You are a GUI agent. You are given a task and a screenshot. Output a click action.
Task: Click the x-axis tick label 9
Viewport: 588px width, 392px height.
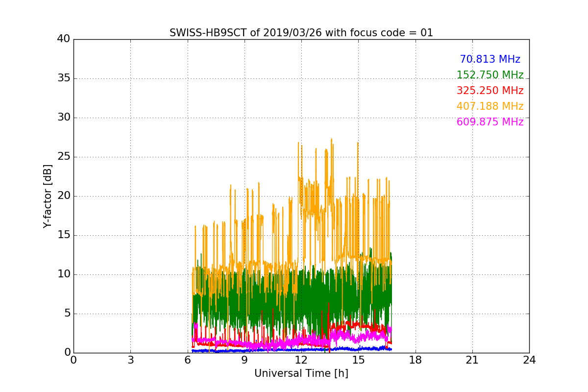(x=245, y=360)
